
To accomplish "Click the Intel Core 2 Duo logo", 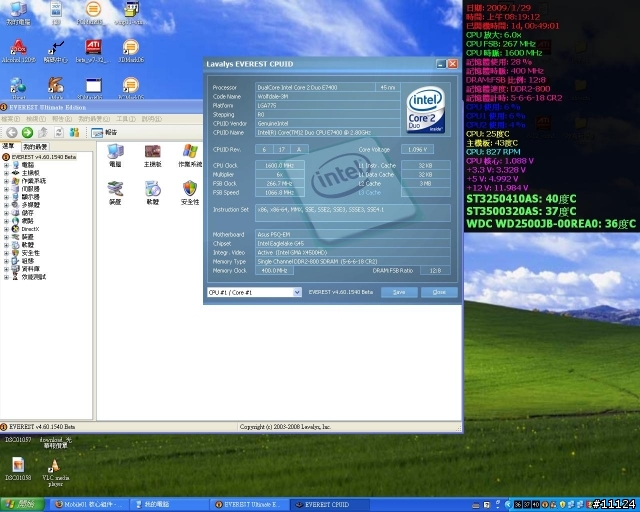I will coord(426,109).
